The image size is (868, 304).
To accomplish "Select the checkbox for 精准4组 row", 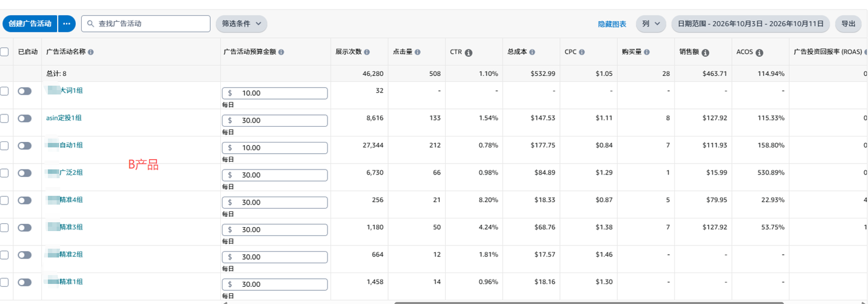I will pyautogui.click(x=4, y=200).
